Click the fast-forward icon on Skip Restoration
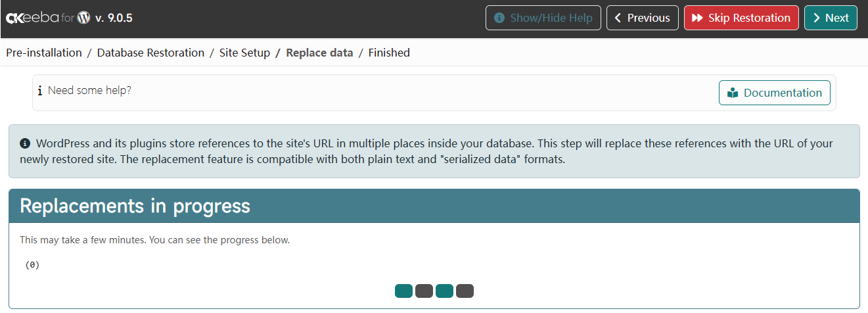This screenshot has height=313, width=868. (x=697, y=18)
